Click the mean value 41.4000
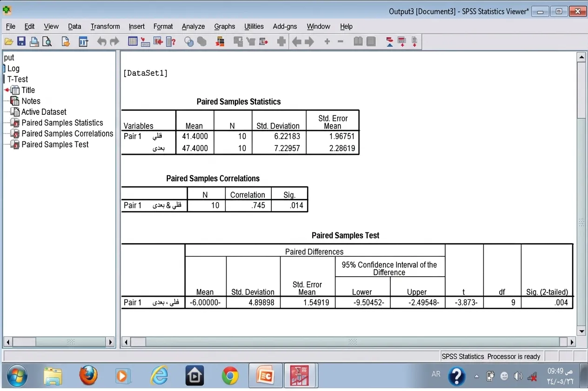588x391 pixels. pos(195,136)
